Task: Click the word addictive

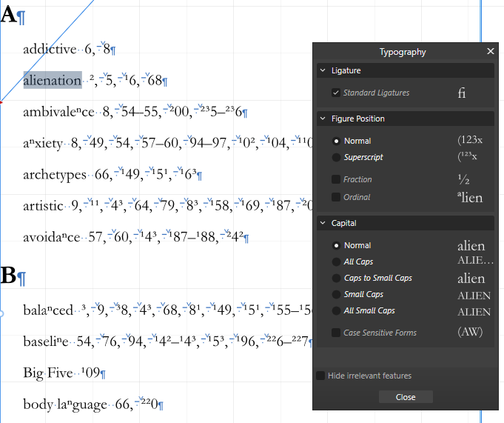Action: coord(50,49)
